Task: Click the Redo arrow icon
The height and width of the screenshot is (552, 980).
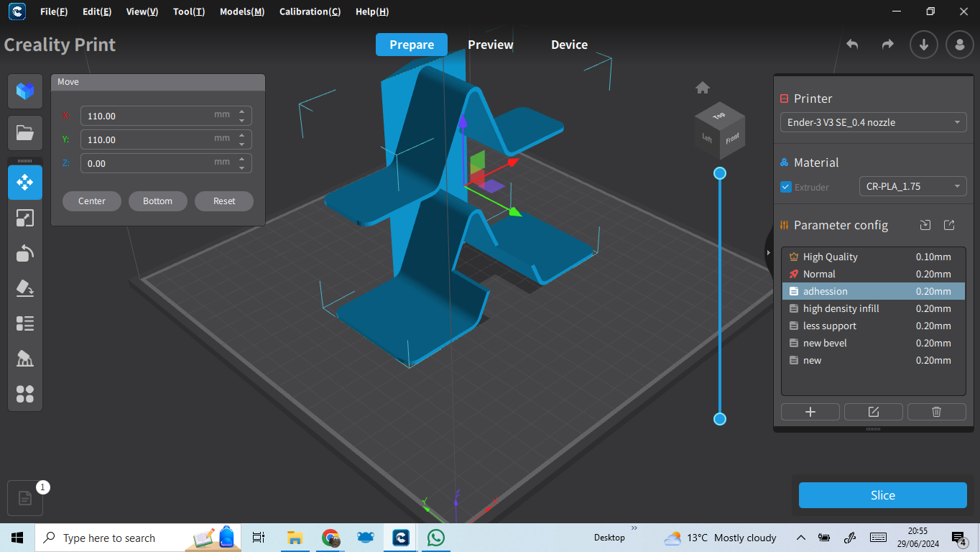Action: tap(887, 45)
